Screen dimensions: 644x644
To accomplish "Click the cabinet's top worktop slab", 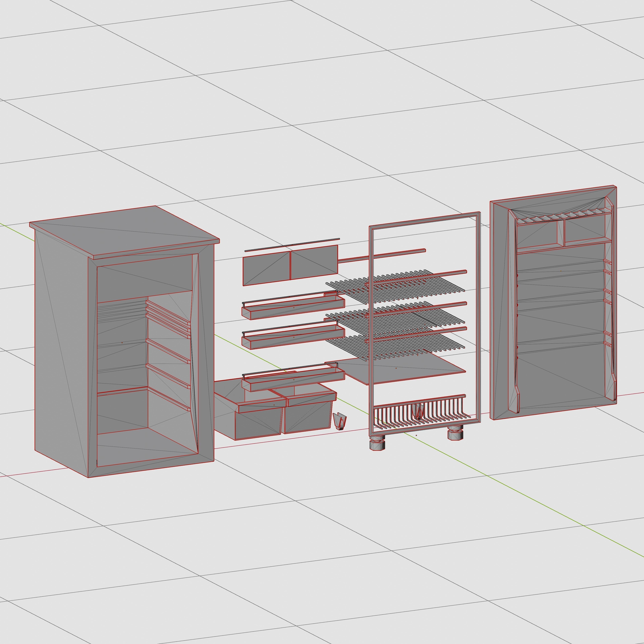I will 125,232.
